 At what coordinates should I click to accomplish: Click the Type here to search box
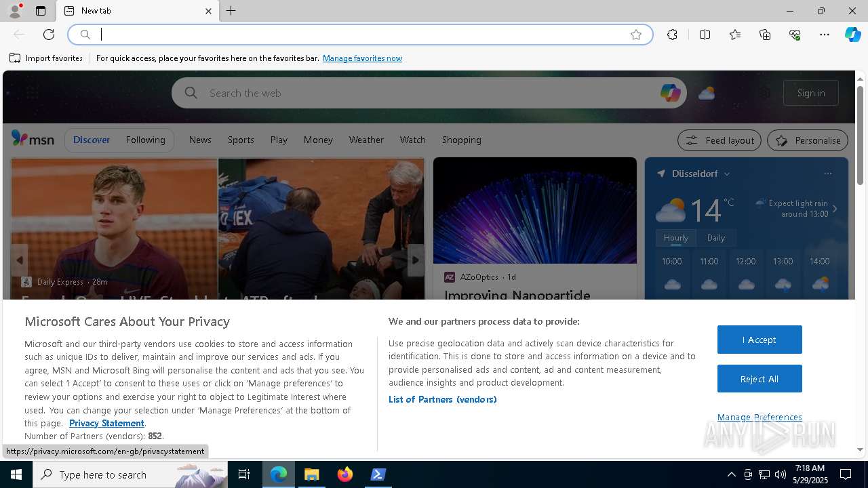pos(130,474)
